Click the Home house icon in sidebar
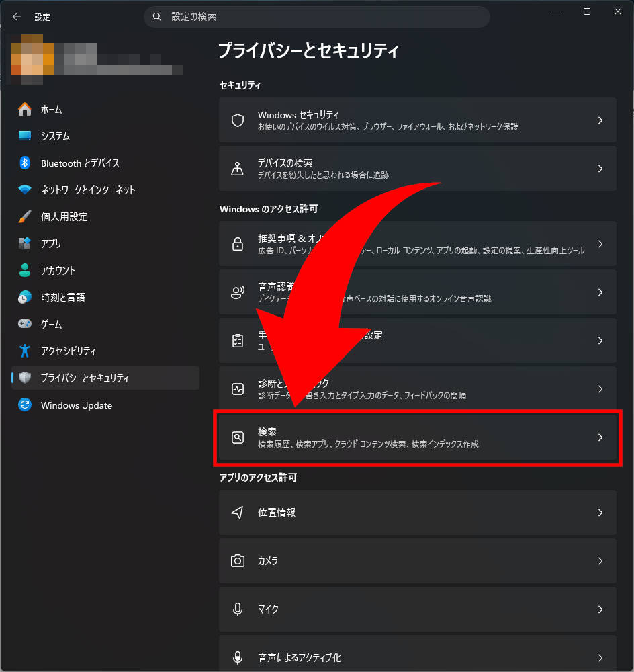The image size is (634, 672). (25, 109)
